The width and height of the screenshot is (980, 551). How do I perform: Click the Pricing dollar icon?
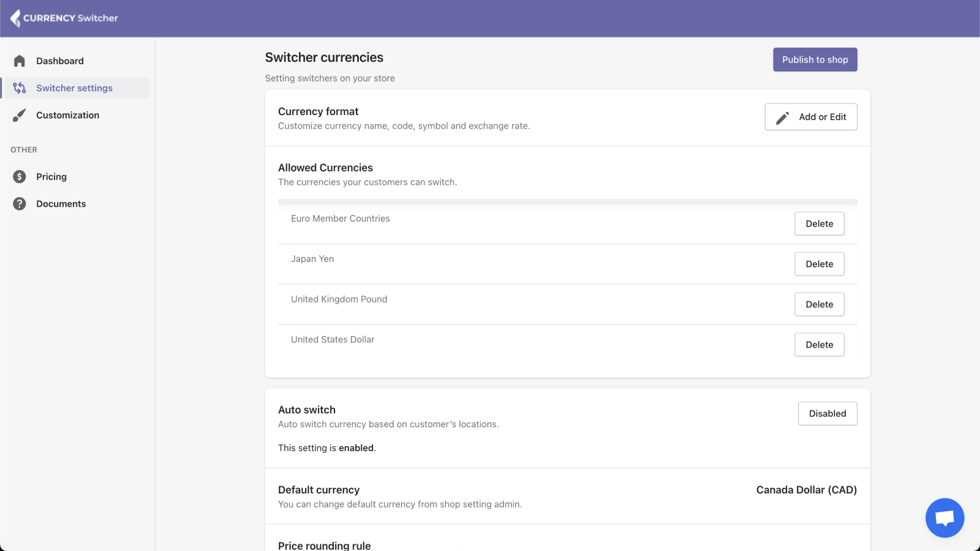(19, 176)
